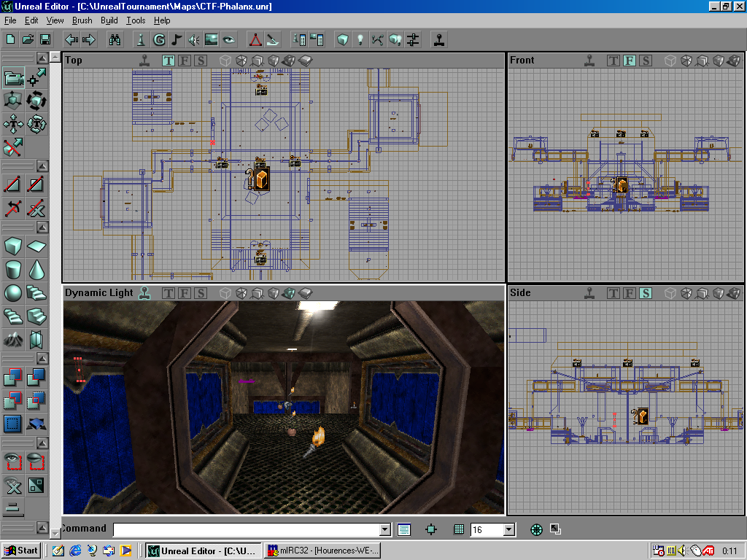This screenshot has width=747, height=560.
Task: Add the brush to the world
Action: point(12,377)
